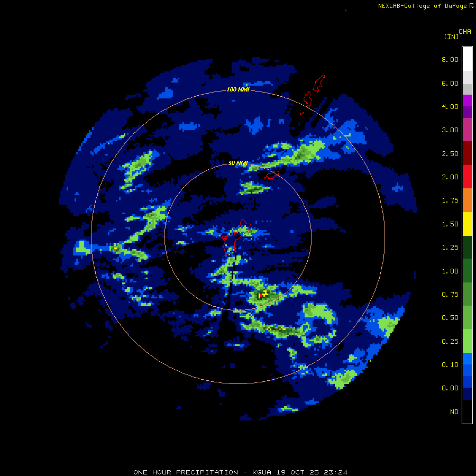Click the red-yellow heavy rain core southeast of Guam
Image resolution: width=476 pixels, height=476 pixels.
[x=262, y=294]
